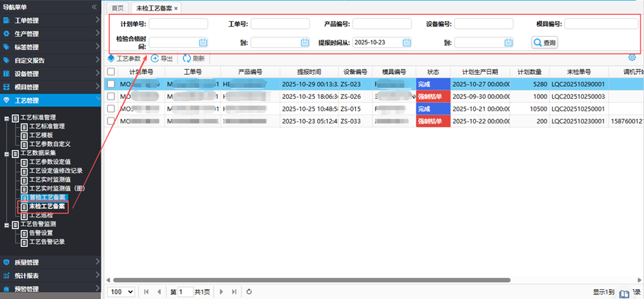Open the page size dropdown showing 100
The image size is (644, 299).
(x=120, y=291)
